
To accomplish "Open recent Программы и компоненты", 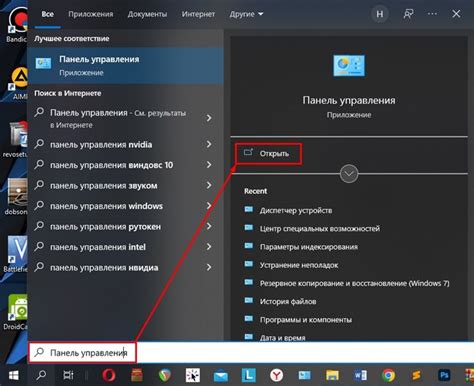I will coord(306,320).
